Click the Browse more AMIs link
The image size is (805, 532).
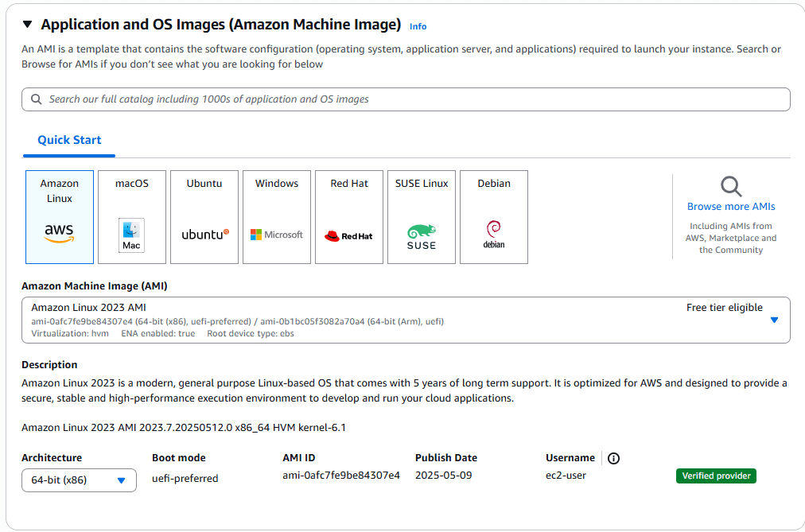730,206
